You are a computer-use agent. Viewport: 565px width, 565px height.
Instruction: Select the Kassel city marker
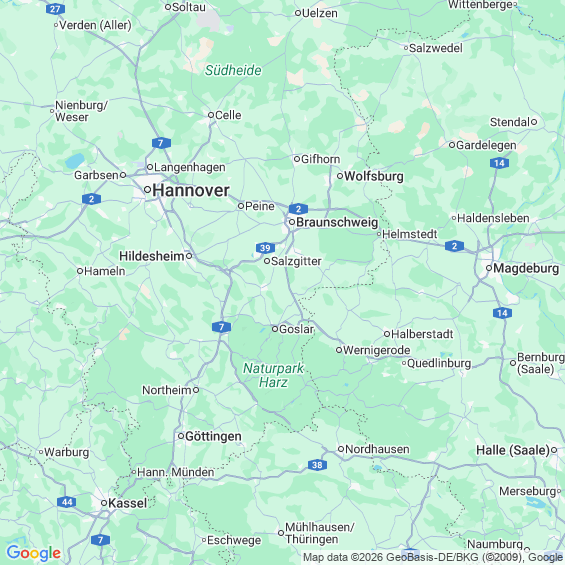(x=104, y=503)
